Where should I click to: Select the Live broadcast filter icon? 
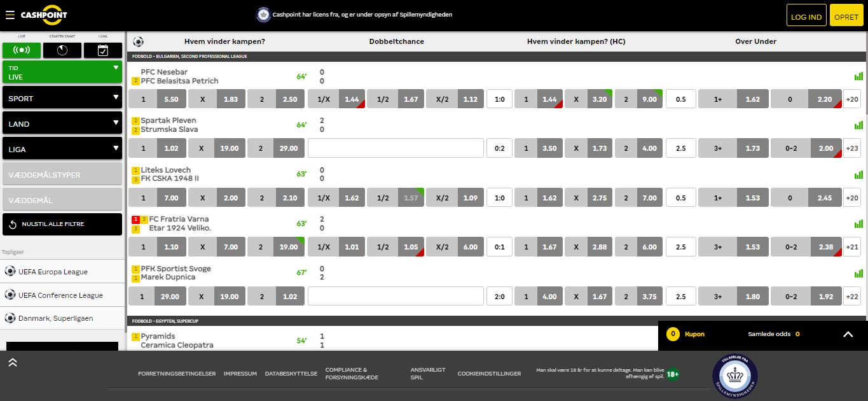[x=22, y=50]
